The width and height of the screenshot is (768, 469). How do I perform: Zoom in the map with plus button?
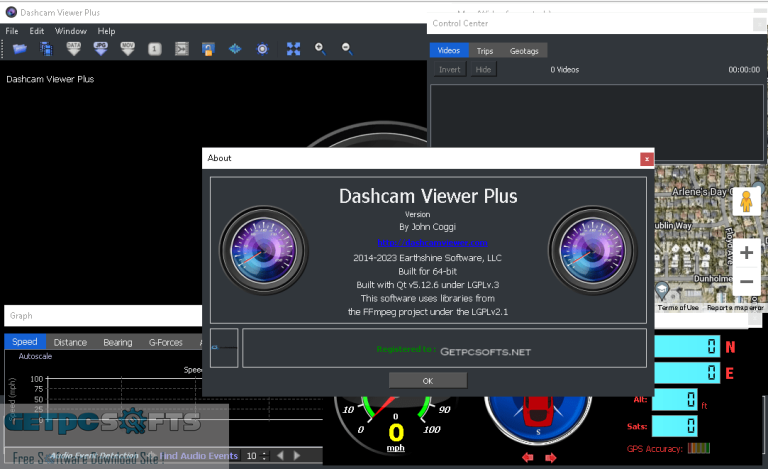[746, 253]
